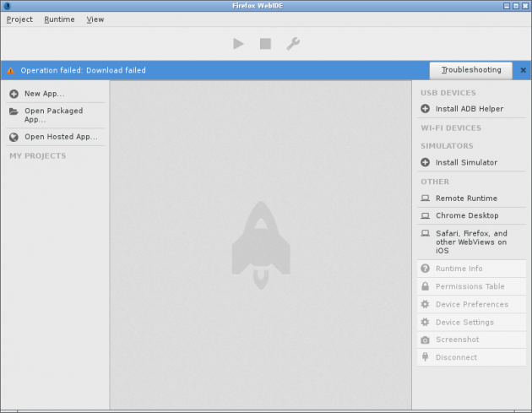Minimize the Firefox WebIDE window
Screen dimensions: 532x413
[x=507, y=6]
